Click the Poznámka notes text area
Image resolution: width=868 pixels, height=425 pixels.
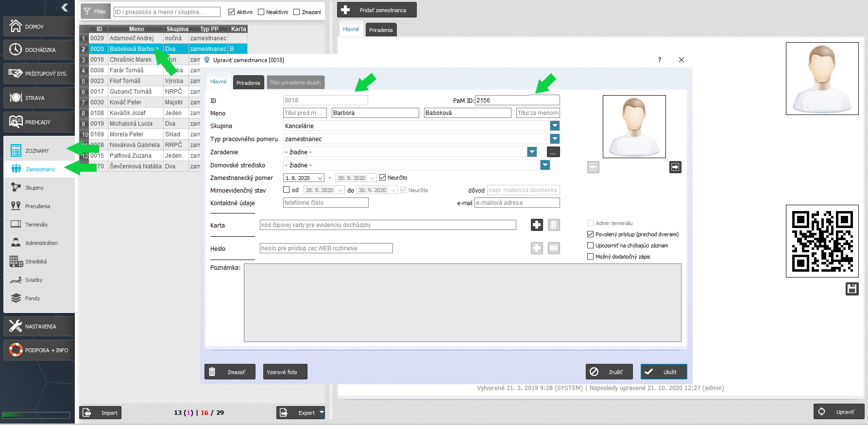coord(462,303)
